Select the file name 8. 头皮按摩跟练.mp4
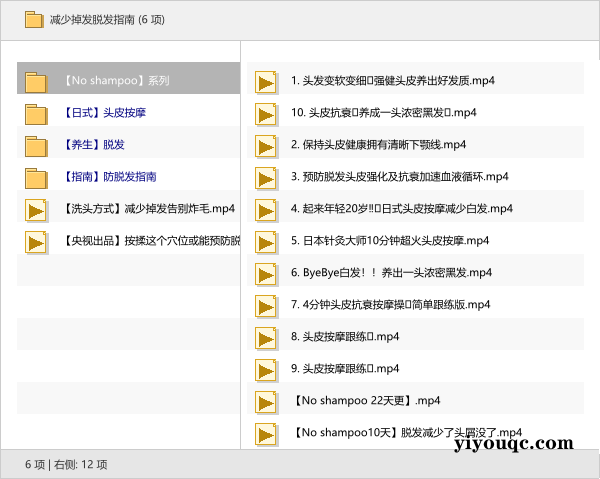 [x=345, y=337]
